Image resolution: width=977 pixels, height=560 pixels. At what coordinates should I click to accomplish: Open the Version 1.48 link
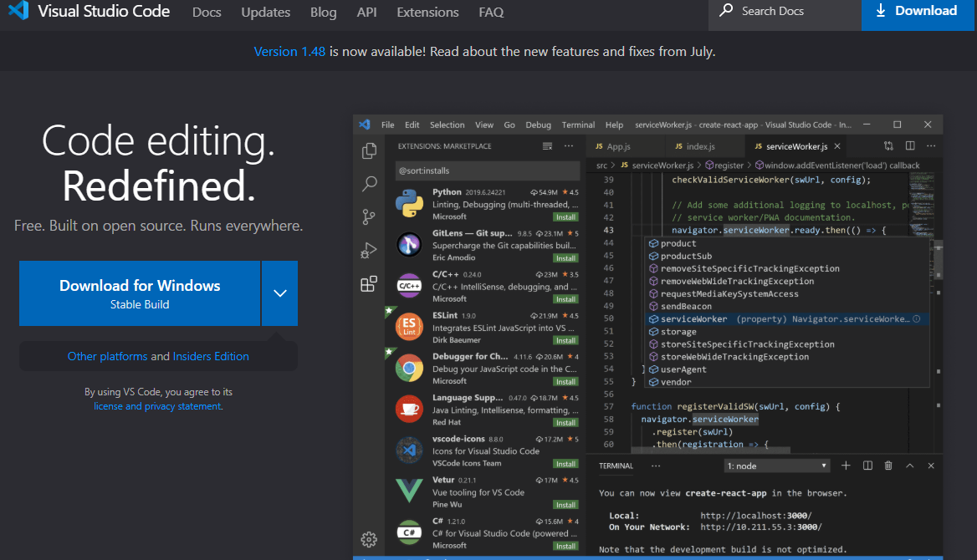(289, 51)
